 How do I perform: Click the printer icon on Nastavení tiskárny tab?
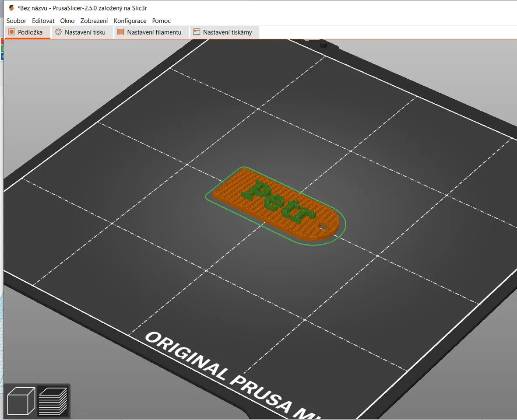[x=197, y=32]
